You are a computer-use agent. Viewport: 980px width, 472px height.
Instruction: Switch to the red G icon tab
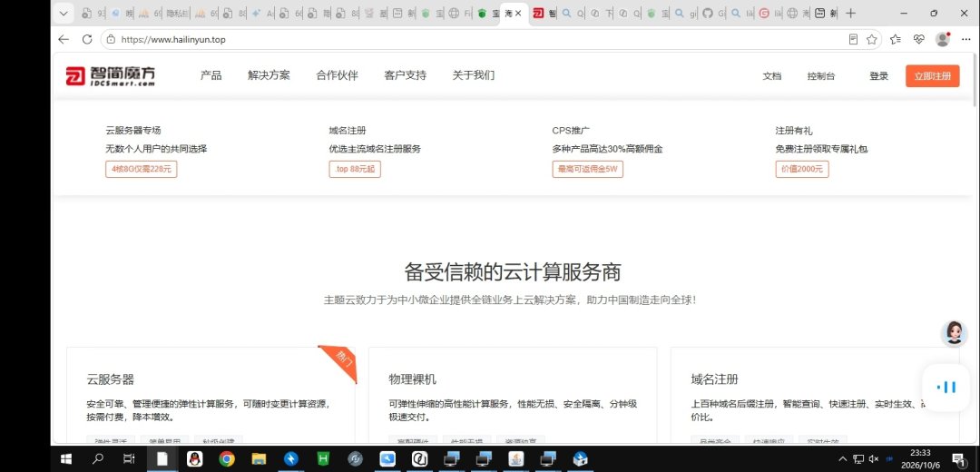click(770, 13)
